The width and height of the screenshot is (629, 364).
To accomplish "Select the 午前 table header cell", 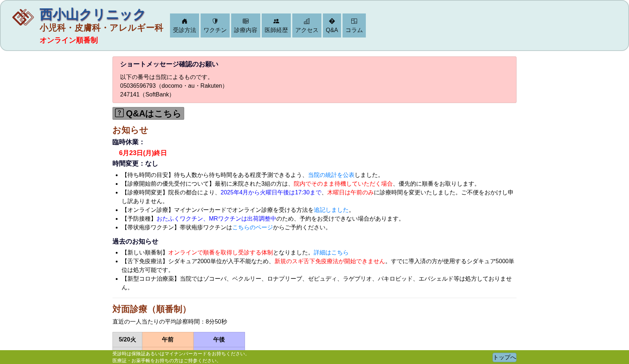I will point(168,340).
